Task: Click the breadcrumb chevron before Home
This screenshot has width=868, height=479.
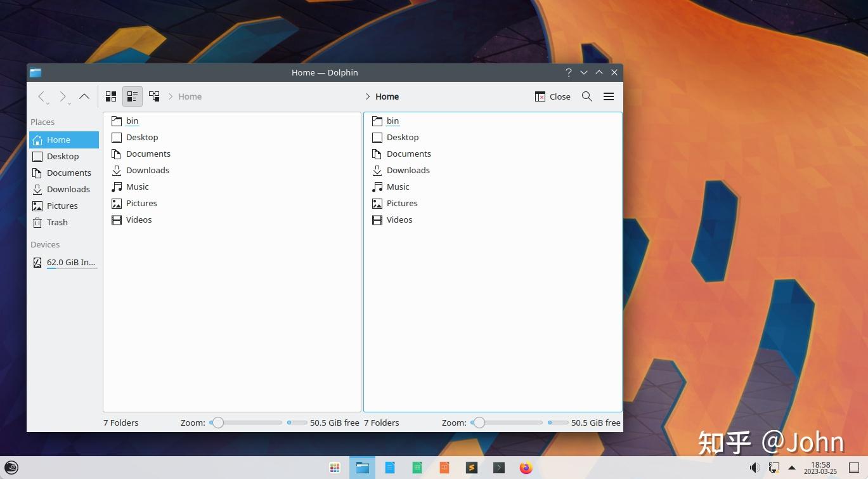Action: 170,96
